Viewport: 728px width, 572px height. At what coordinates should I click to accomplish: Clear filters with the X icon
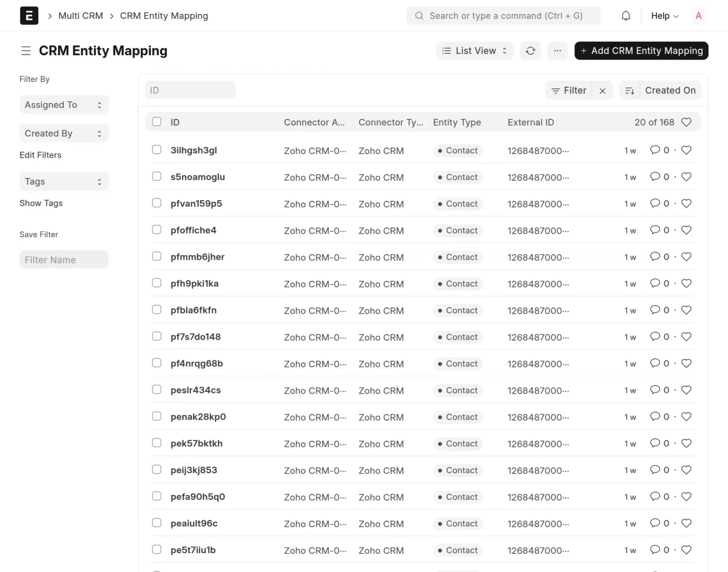coord(602,91)
